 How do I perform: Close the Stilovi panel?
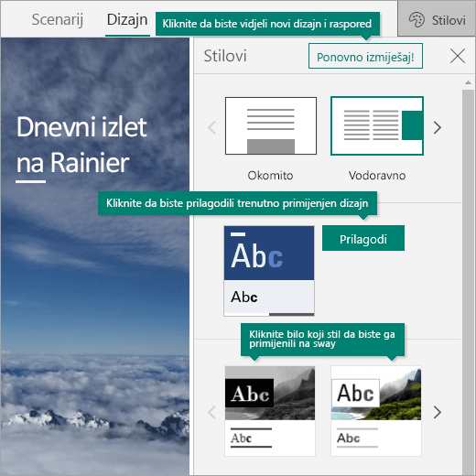coord(458,56)
